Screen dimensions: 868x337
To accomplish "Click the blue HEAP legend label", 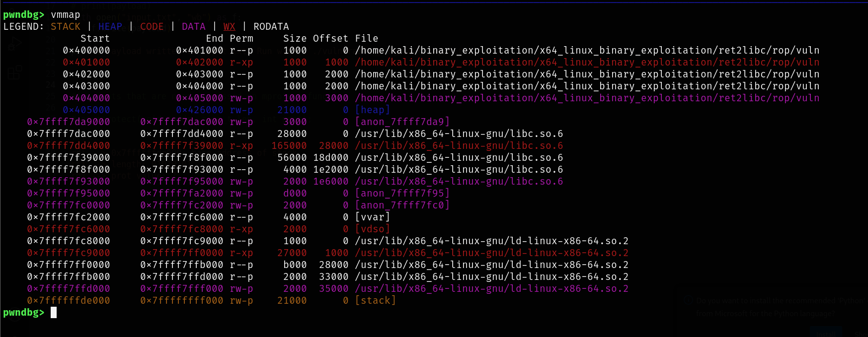I will (x=110, y=27).
